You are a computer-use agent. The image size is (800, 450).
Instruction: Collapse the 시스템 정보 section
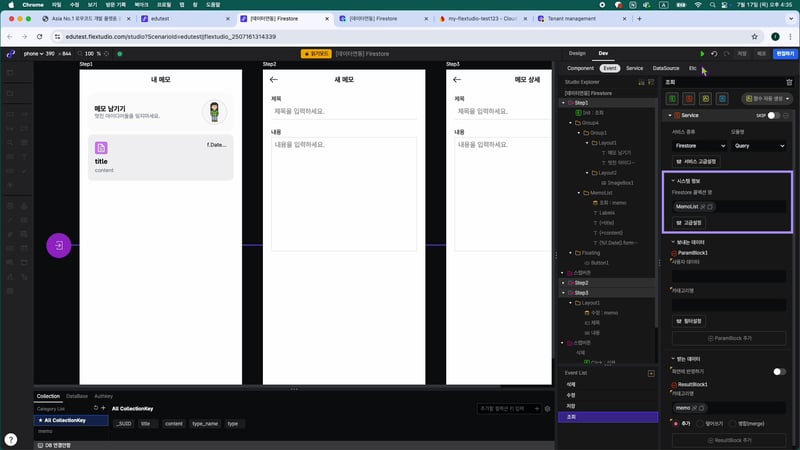[672, 180]
